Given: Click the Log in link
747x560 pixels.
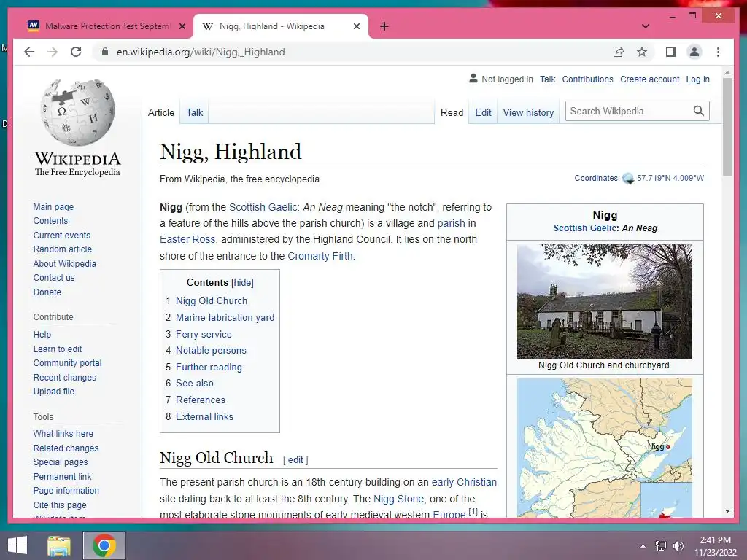Looking at the screenshot, I should (697, 79).
